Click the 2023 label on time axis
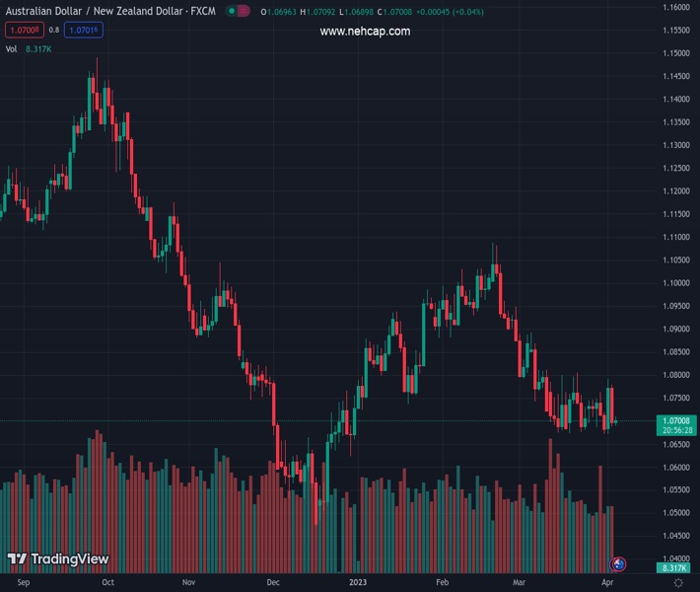The image size is (700, 592). coord(359,582)
